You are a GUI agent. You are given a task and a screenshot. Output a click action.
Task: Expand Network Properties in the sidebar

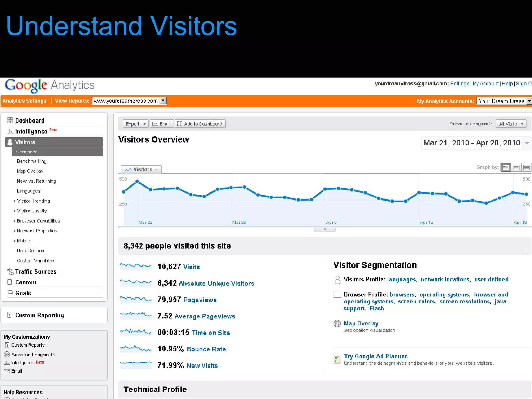point(15,231)
